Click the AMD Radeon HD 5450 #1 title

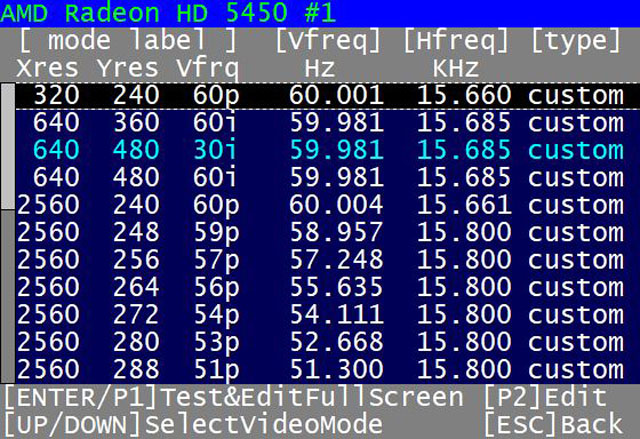(x=168, y=12)
